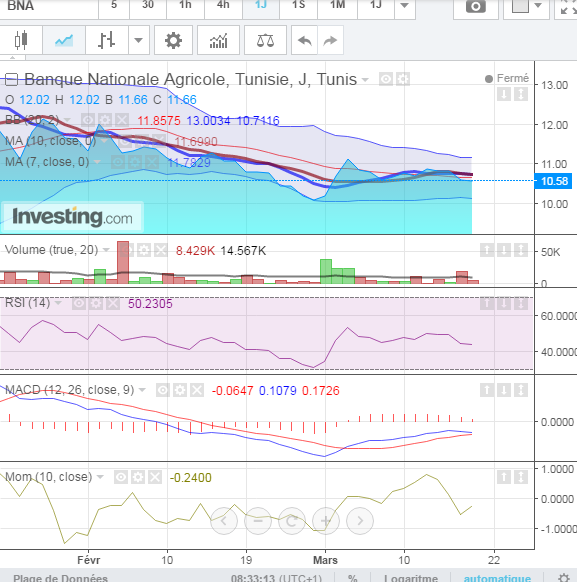Open Momentum settings gear

138,477
